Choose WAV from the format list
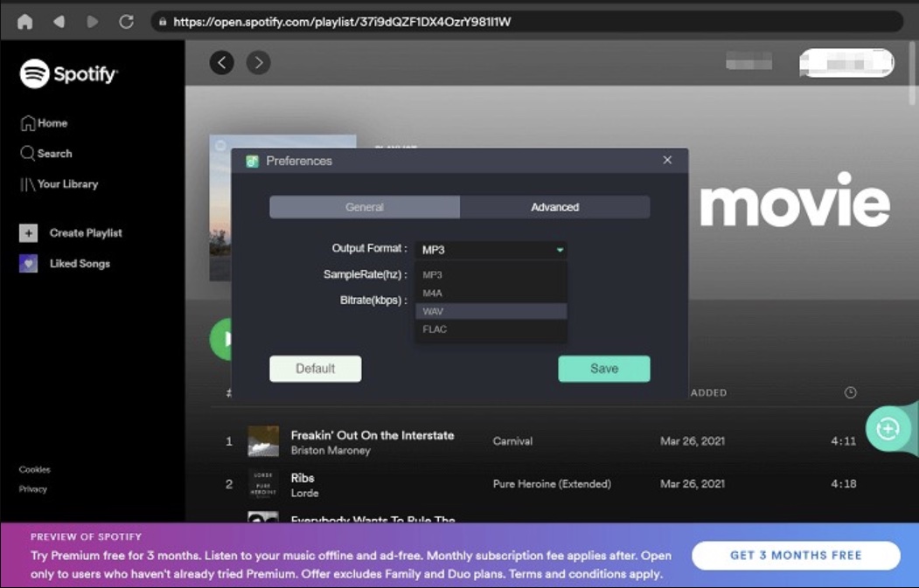Viewport: 919px width, 588px height. pos(491,311)
